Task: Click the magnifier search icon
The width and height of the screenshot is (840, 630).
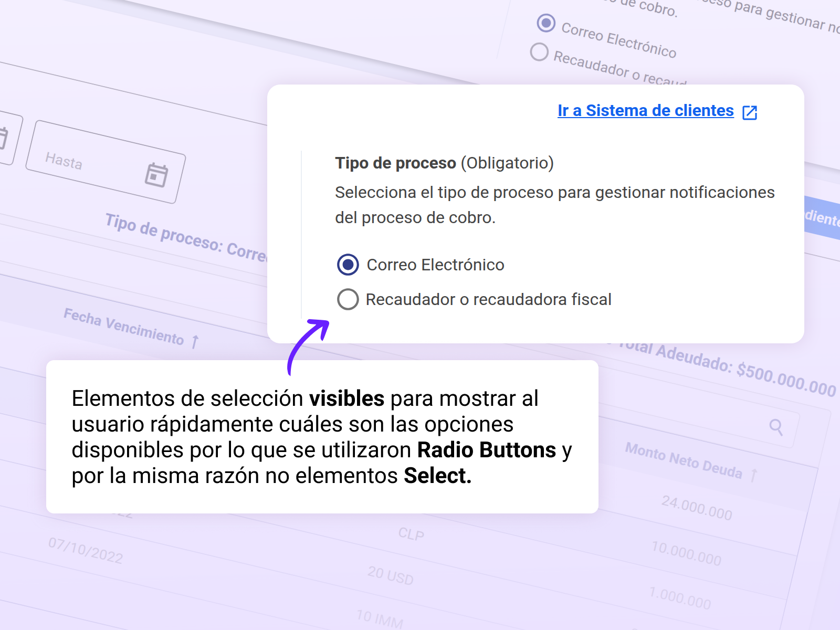Action: [x=776, y=427]
